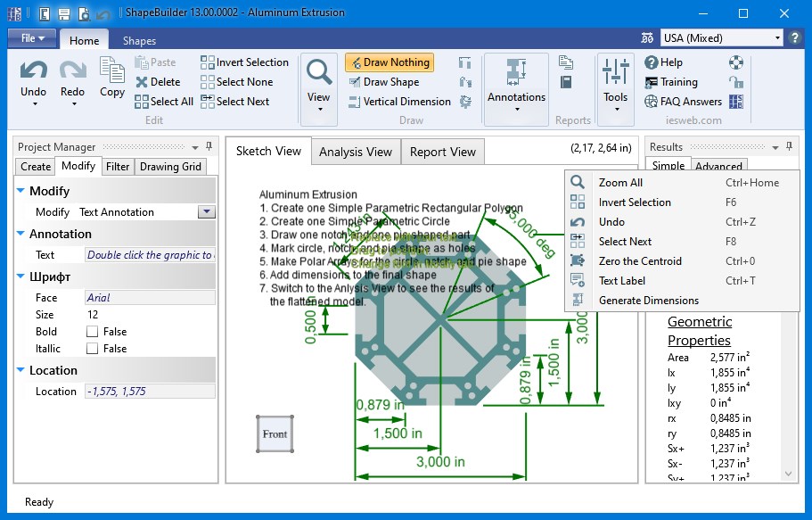Switch to the Shapes ribbon tab
The height and width of the screenshot is (520, 812).
(x=140, y=39)
